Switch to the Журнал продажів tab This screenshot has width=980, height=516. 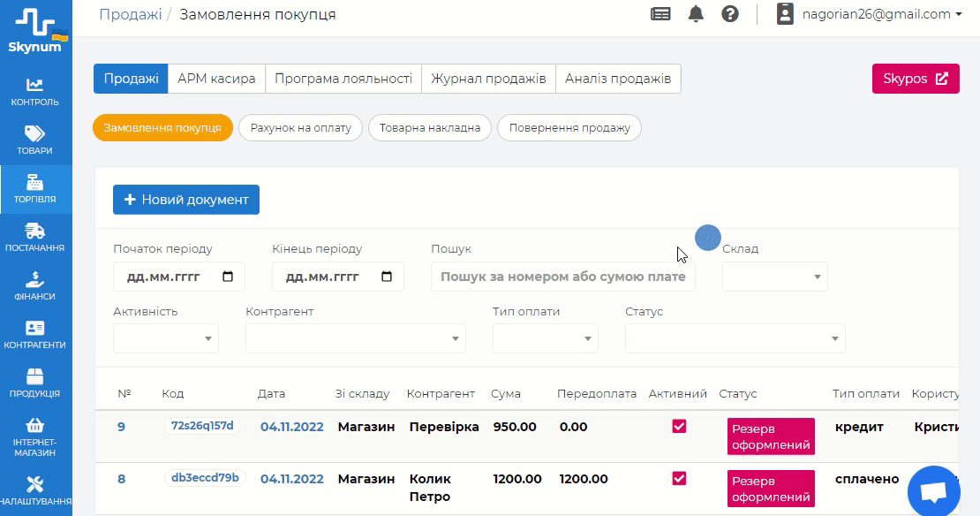pyautogui.click(x=488, y=79)
